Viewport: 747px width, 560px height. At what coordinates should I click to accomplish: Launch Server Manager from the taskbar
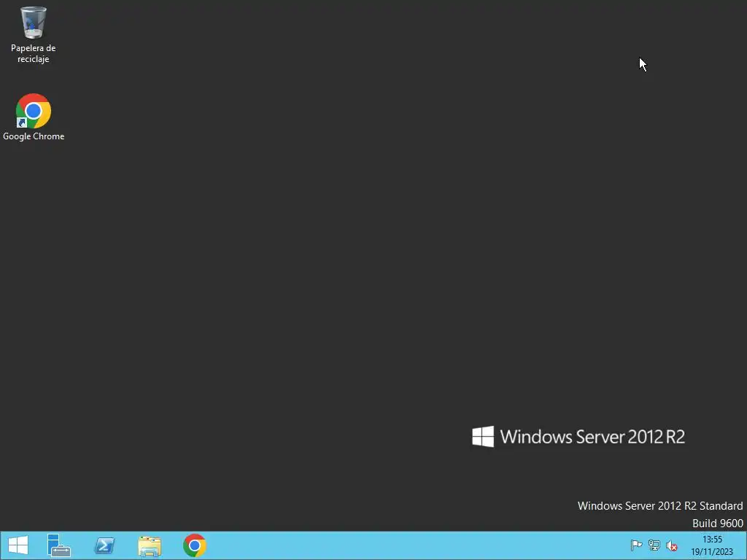pyautogui.click(x=59, y=545)
